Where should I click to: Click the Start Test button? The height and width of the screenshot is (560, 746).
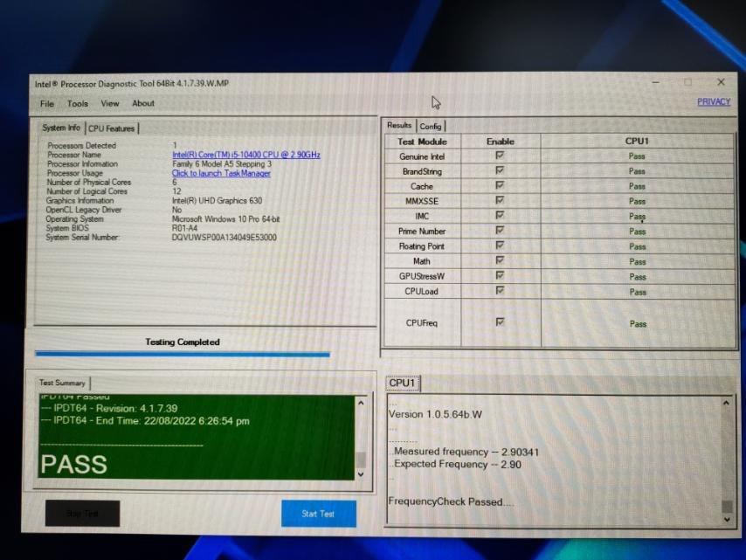click(x=318, y=514)
